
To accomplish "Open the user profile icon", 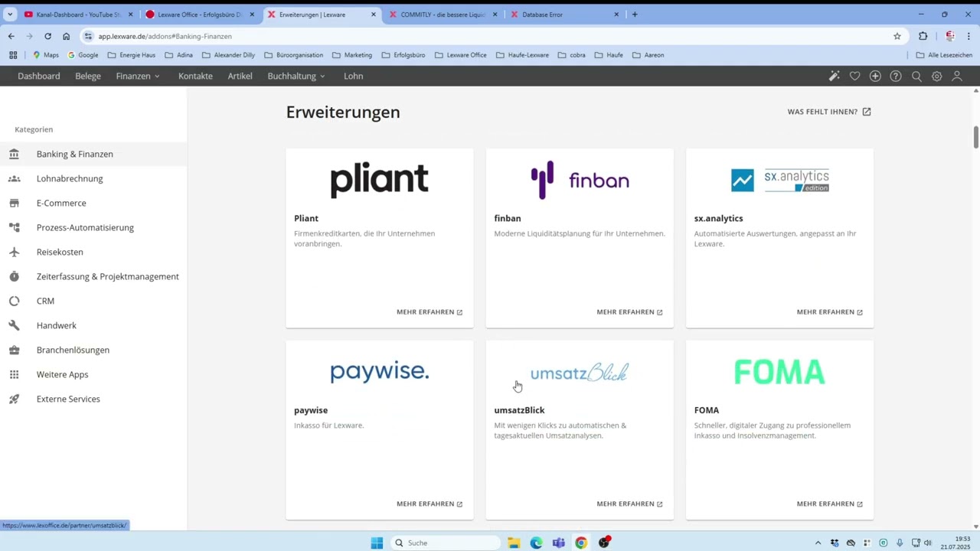I will click(x=957, y=76).
